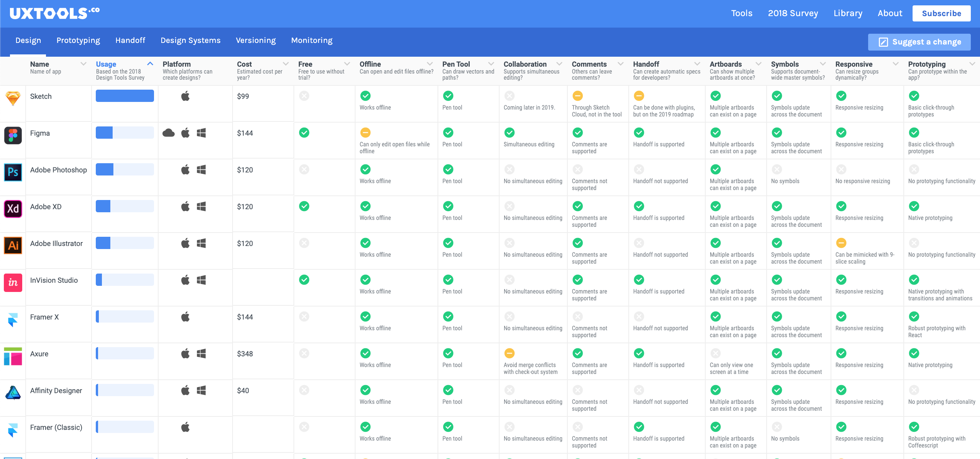Open the Design Systems tab

click(190, 40)
